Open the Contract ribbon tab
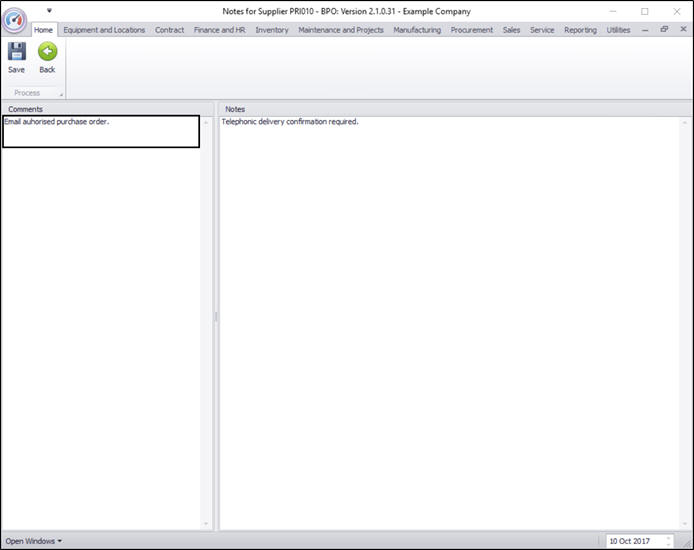This screenshot has width=694, height=550. pyautogui.click(x=170, y=30)
